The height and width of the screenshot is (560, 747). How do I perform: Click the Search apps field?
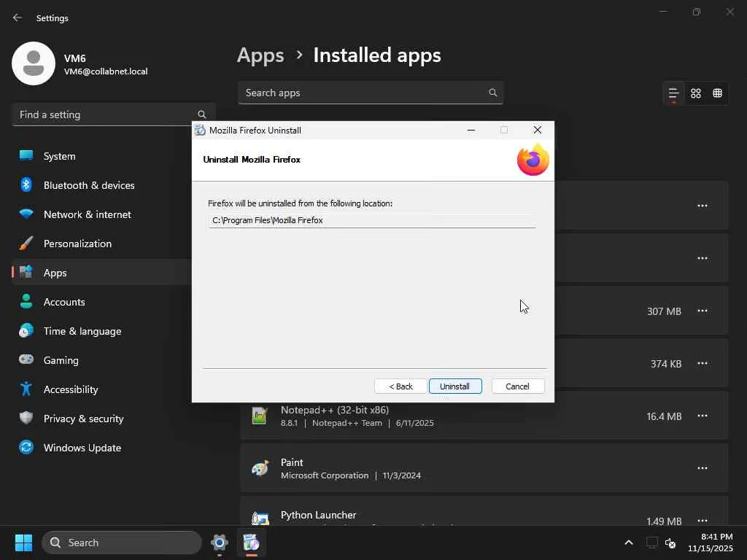coord(365,93)
